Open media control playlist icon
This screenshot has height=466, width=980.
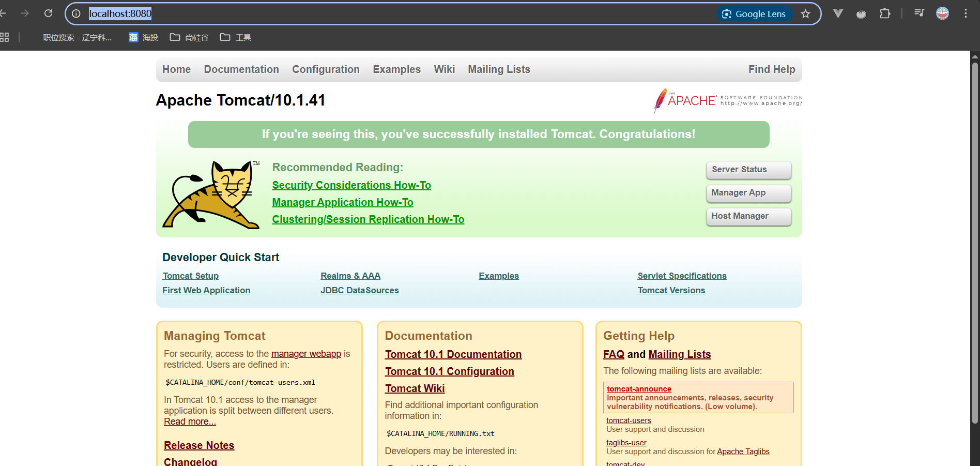coord(919,13)
